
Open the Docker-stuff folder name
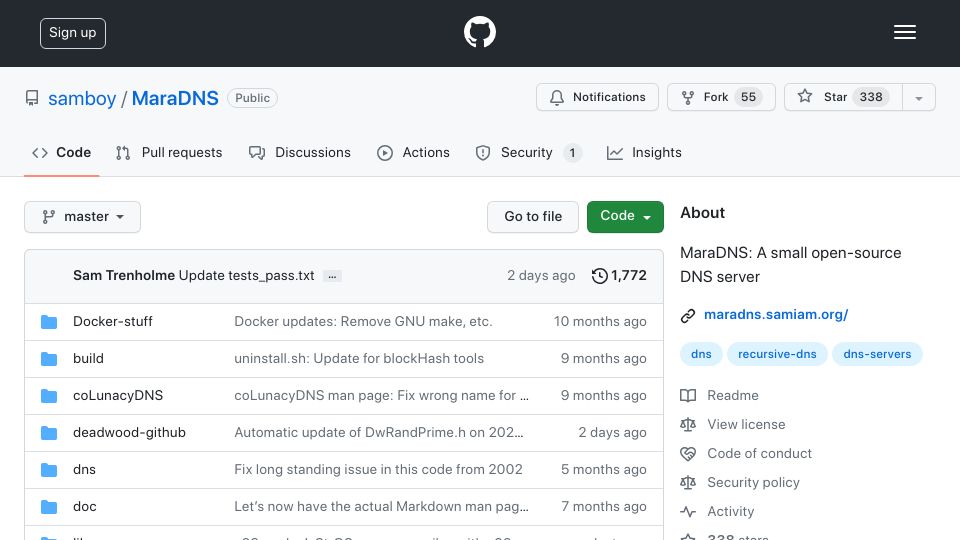tap(113, 321)
